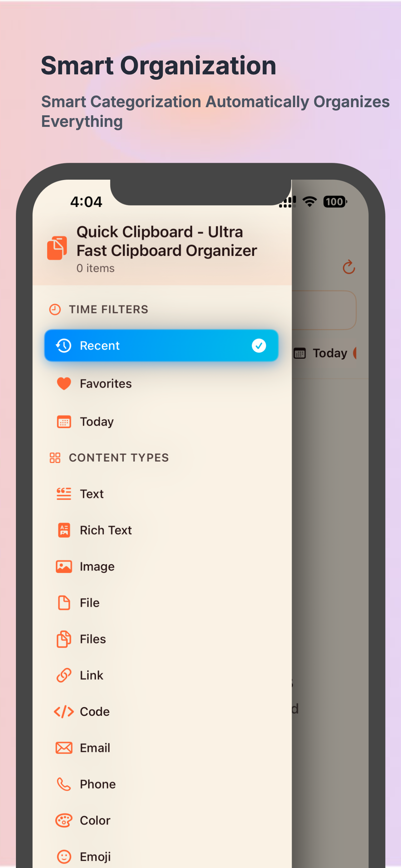This screenshot has height=868, width=401.
Task: Choose the Phone content type
Action: click(161, 784)
